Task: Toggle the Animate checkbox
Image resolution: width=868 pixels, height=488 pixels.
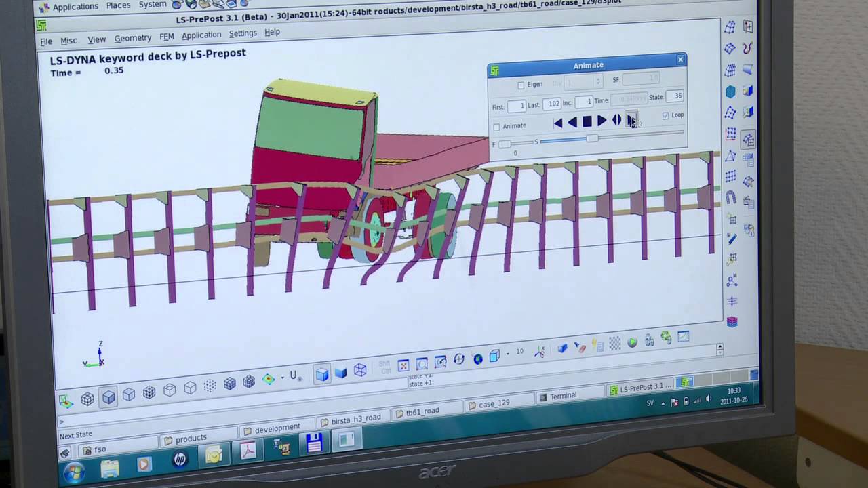Action: (496, 127)
